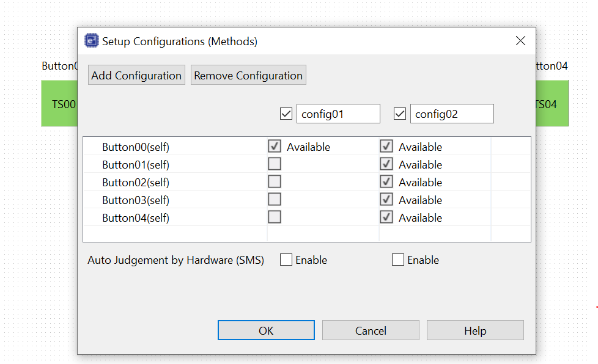Viewport: 598px width, 364px height.
Task: Check Button03 for config01
Action: pyautogui.click(x=275, y=200)
